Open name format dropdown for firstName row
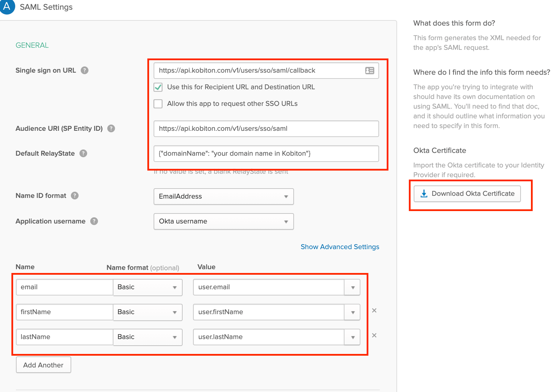560x392 pixels. click(148, 312)
